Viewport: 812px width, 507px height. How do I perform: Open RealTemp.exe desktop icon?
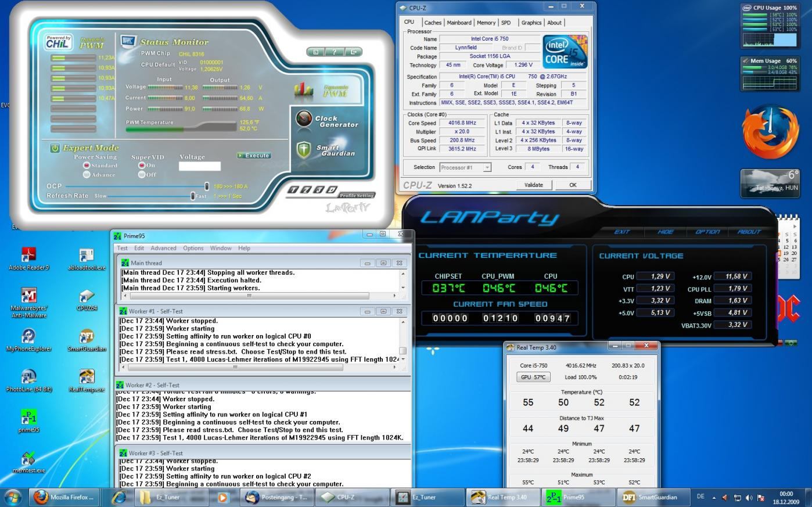87,380
